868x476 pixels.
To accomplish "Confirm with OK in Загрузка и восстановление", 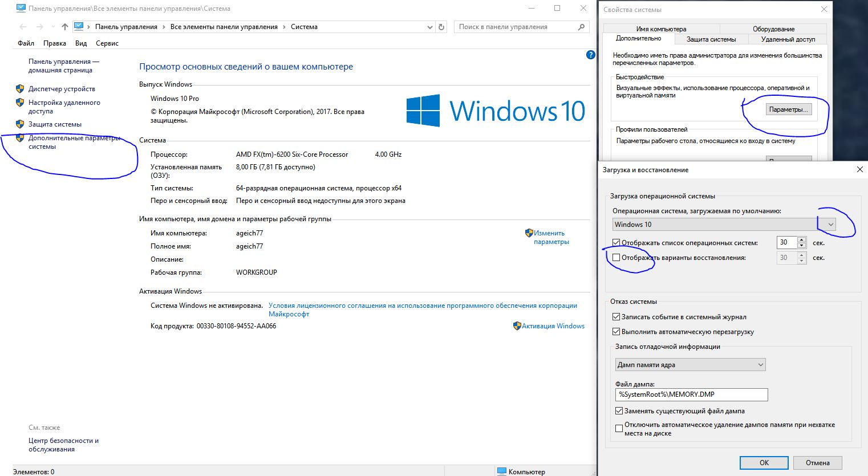I will [764, 463].
